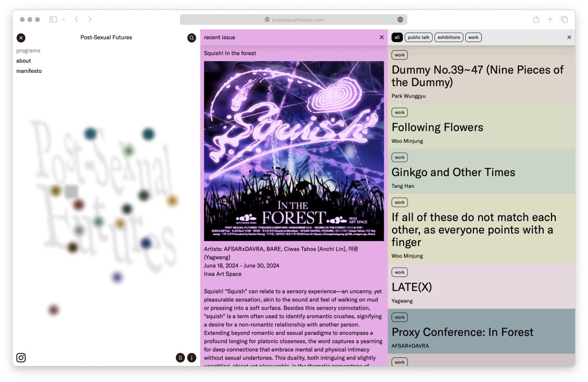The image size is (588, 382).
Task: Go forward with the browser forward arrow
Action: 90,19
